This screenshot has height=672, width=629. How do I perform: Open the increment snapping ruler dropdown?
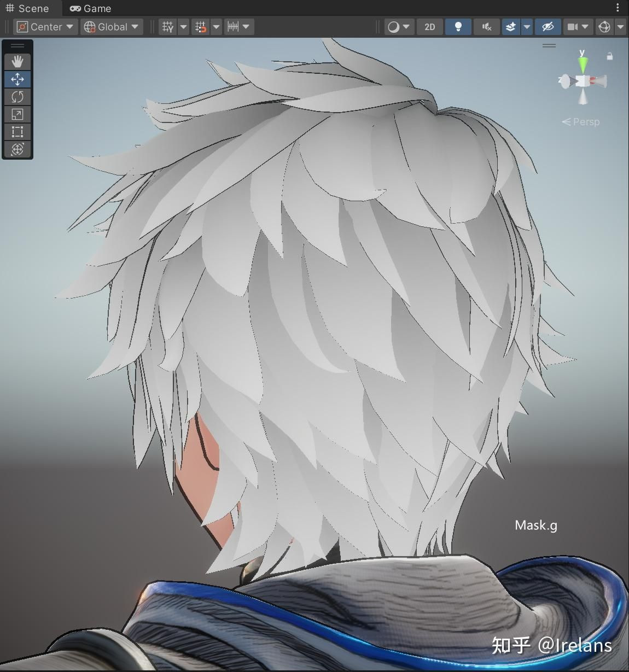click(x=238, y=27)
